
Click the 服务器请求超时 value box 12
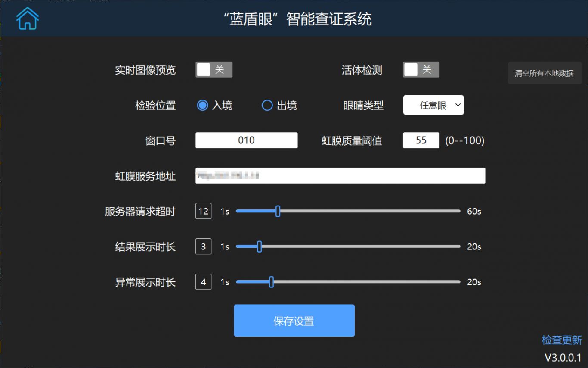click(203, 211)
